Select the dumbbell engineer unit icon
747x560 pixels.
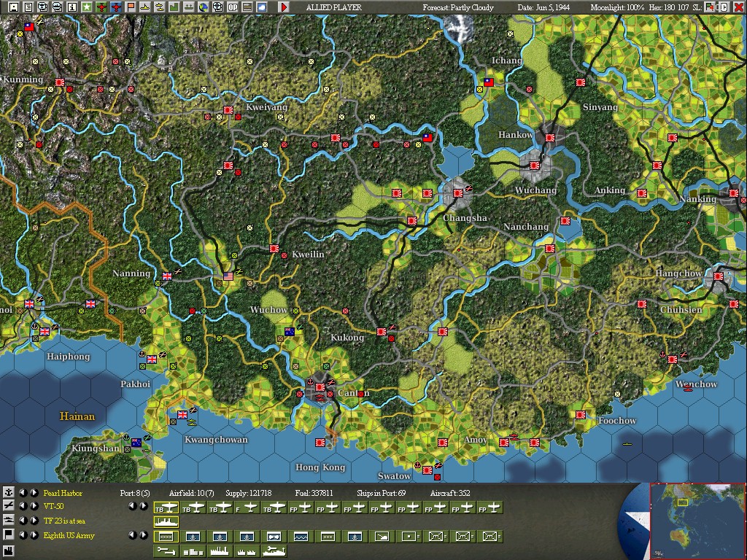(274, 537)
